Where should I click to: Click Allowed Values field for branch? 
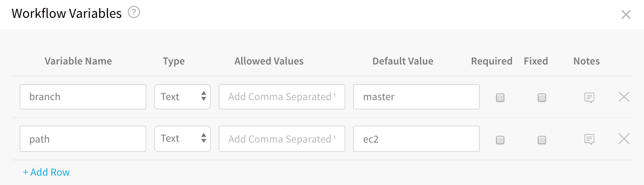pos(282,97)
